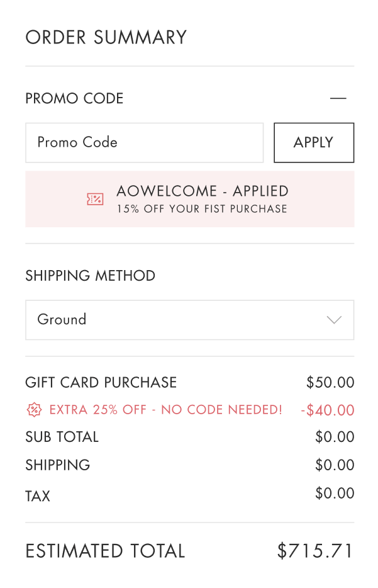The width and height of the screenshot is (378, 588).
Task: Click the Promo Code input field
Action: [x=144, y=142]
